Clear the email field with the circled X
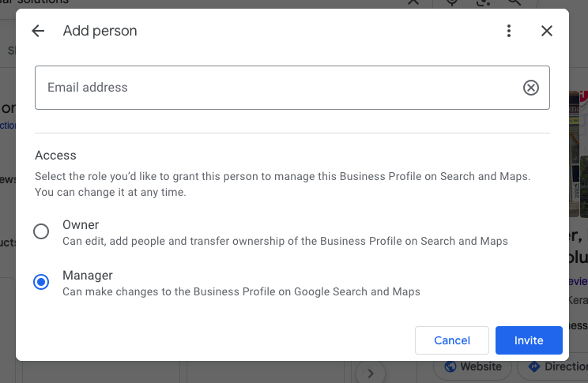Screen dimensions: 588x383 [531, 88]
